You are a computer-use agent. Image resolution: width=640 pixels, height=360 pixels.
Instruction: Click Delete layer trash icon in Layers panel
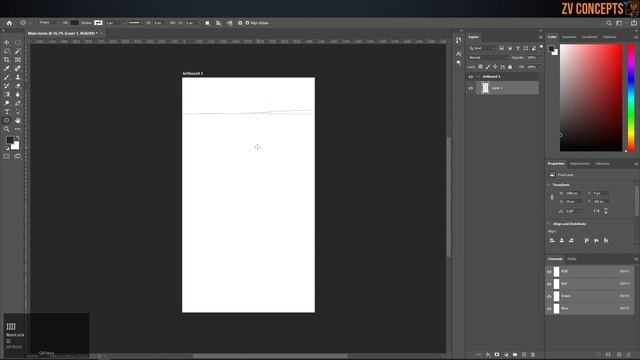533,355
